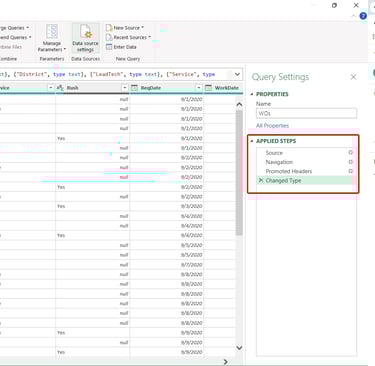Image resolution: width=375 pixels, height=366 pixels.
Task: Click the horizontal scroll right arrow
Action: coord(225,362)
